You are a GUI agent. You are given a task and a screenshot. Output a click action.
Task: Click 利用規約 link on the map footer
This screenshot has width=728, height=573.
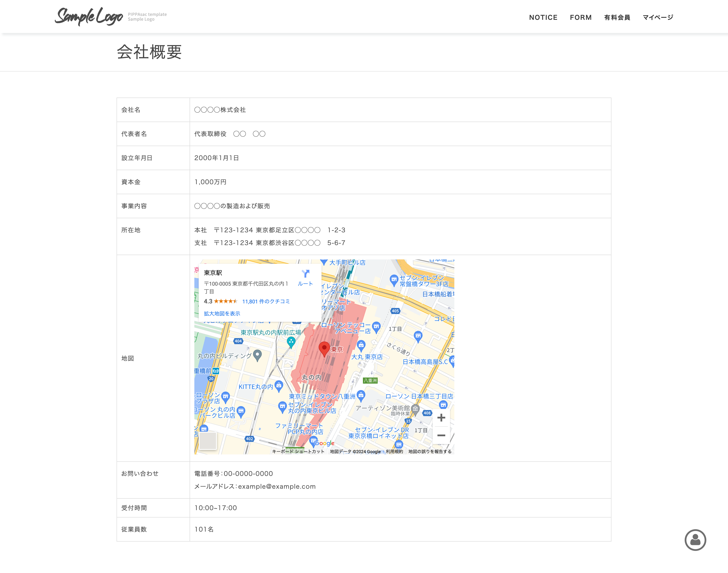(394, 452)
